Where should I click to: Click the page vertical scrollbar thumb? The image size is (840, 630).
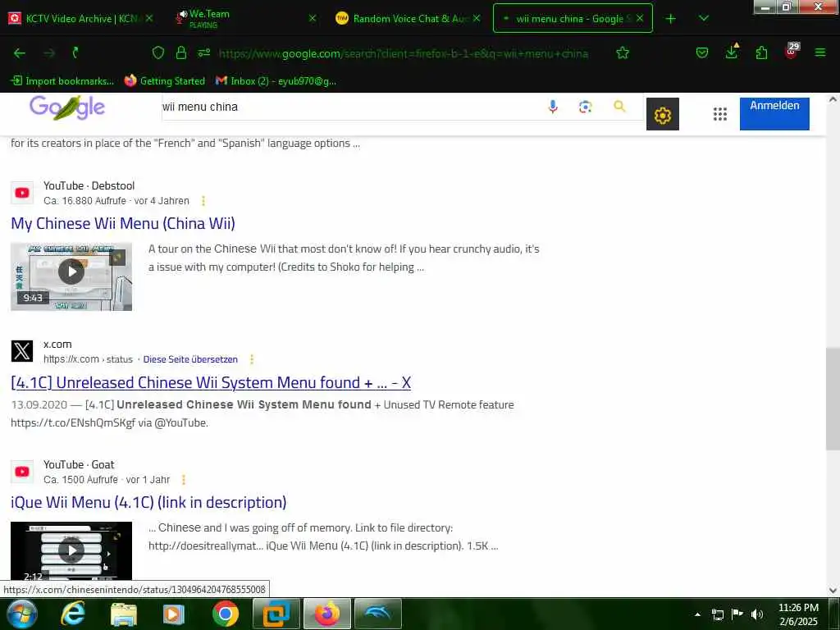[x=833, y=399]
